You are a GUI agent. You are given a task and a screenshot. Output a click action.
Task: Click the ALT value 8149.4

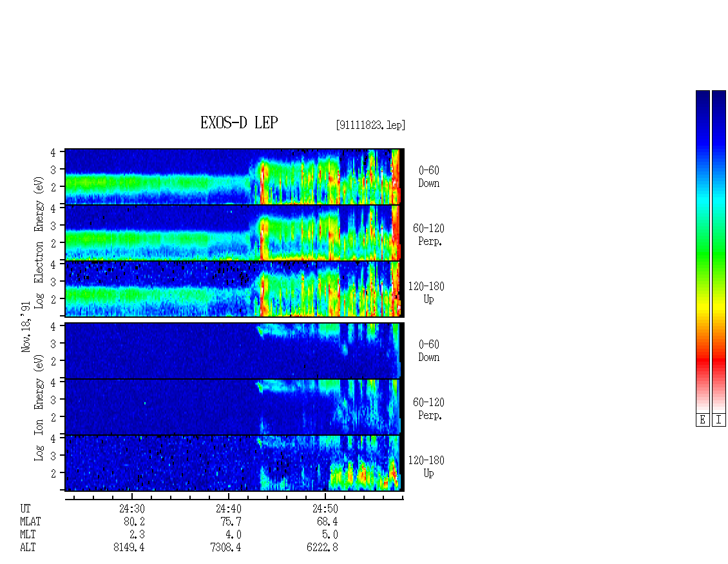click(129, 547)
